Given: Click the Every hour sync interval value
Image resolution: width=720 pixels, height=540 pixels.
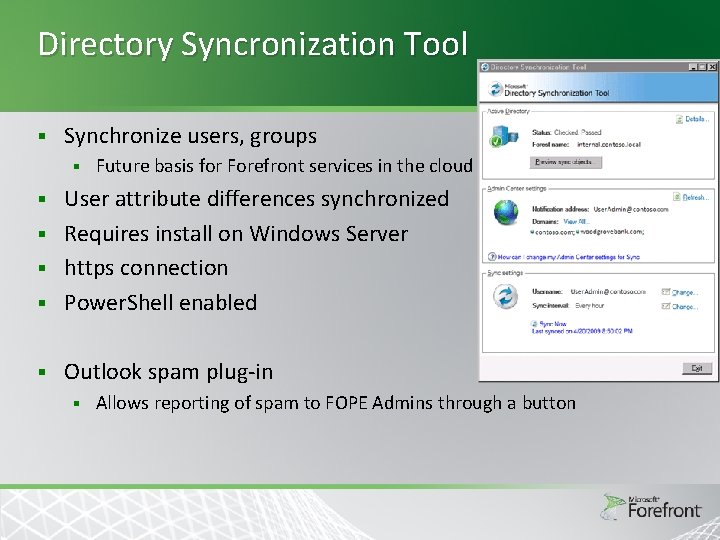Looking at the screenshot, I should [x=590, y=306].
